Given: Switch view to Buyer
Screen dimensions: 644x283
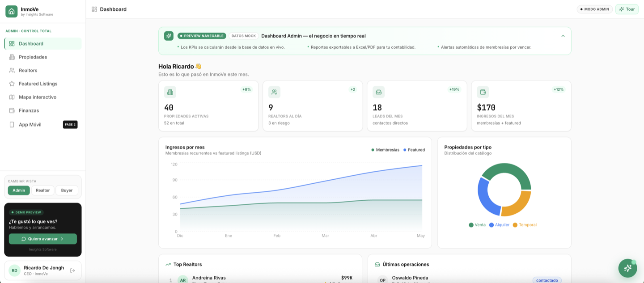Looking at the screenshot, I should click(67, 190).
